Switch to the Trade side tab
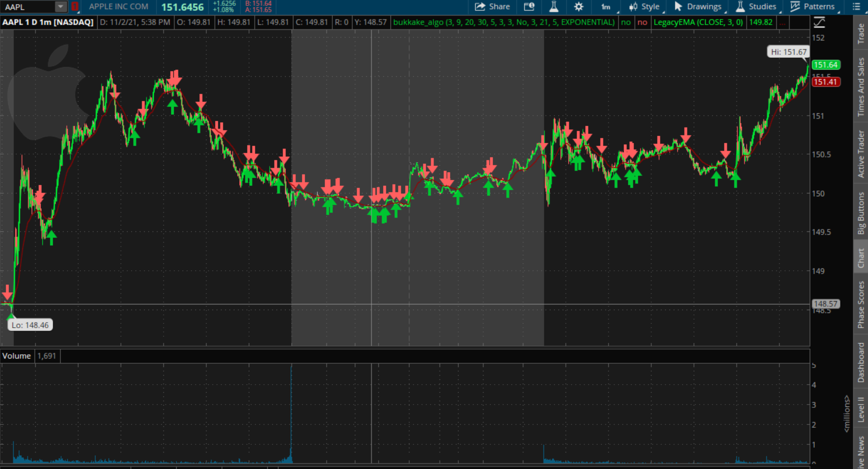 (x=861, y=33)
